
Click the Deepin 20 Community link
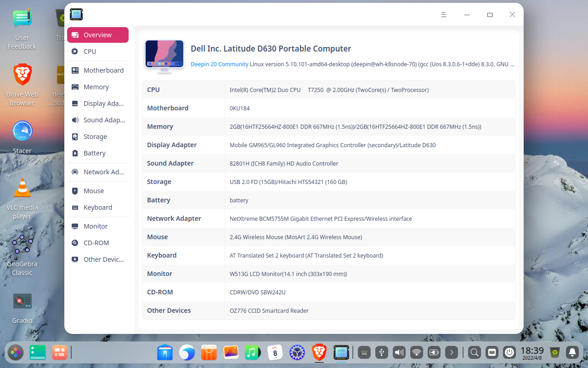tap(220, 64)
